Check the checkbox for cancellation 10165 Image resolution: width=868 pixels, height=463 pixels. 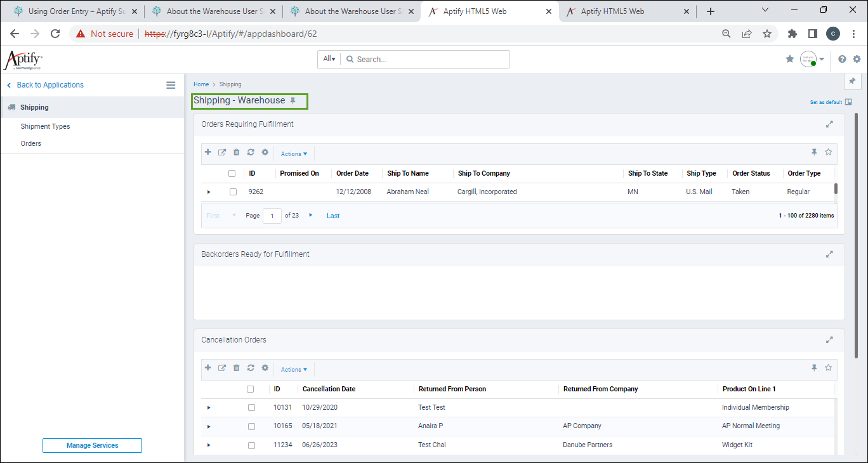pyautogui.click(x=251, y=426)
